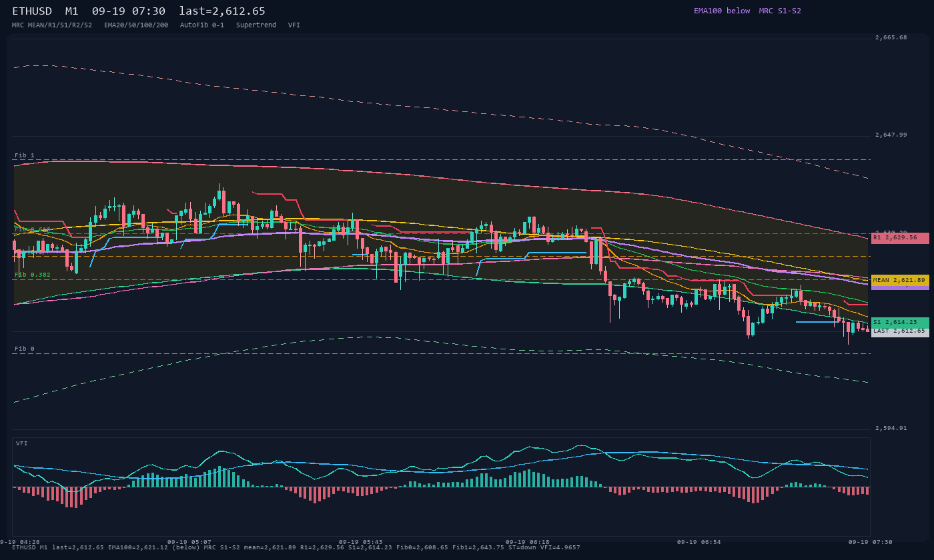Viewport: 934px width, 560px height.
Task: Click the red R1 2,629.56 price tag
Action: (900, 238)
